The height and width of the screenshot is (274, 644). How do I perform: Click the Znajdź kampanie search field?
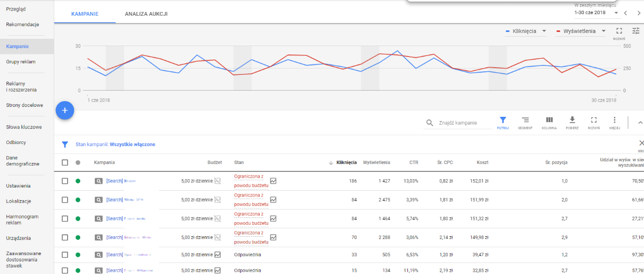coord(463,123)
